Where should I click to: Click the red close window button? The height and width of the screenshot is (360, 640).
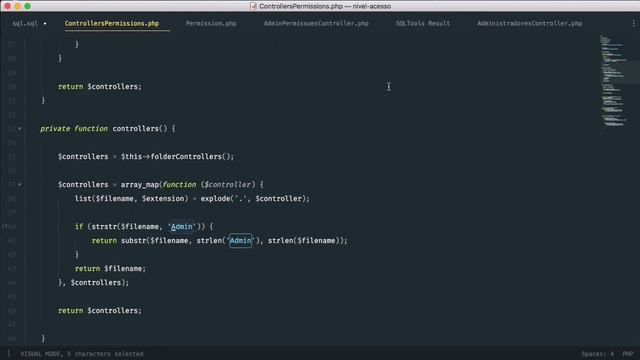click(x=7, y=6)
